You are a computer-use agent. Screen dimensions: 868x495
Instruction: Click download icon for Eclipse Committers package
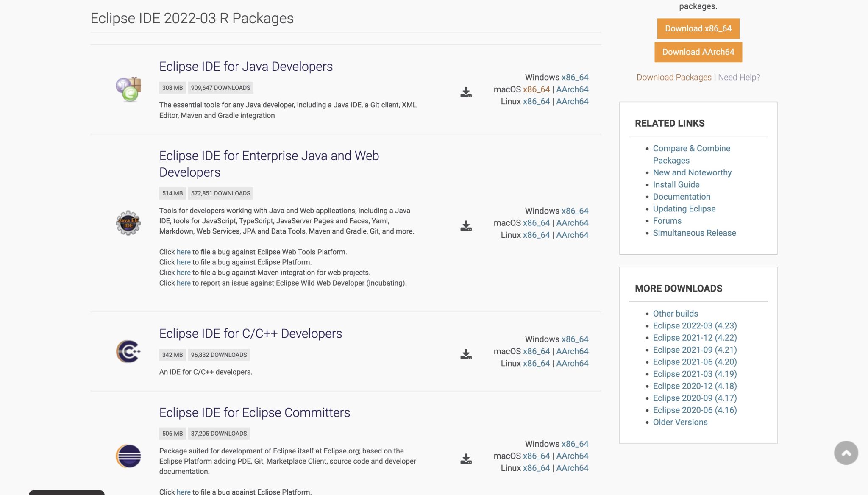tap(466, 459)
